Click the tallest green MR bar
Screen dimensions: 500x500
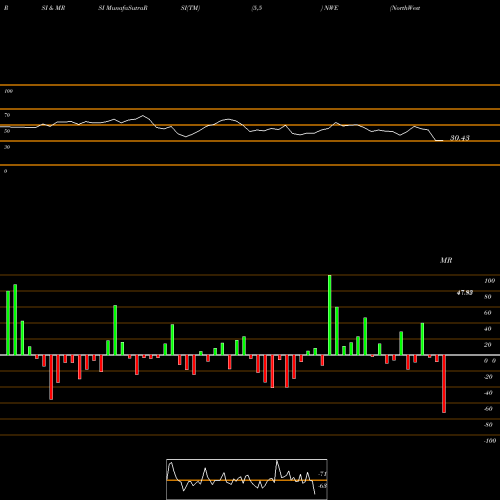click(x=330, y=315)
